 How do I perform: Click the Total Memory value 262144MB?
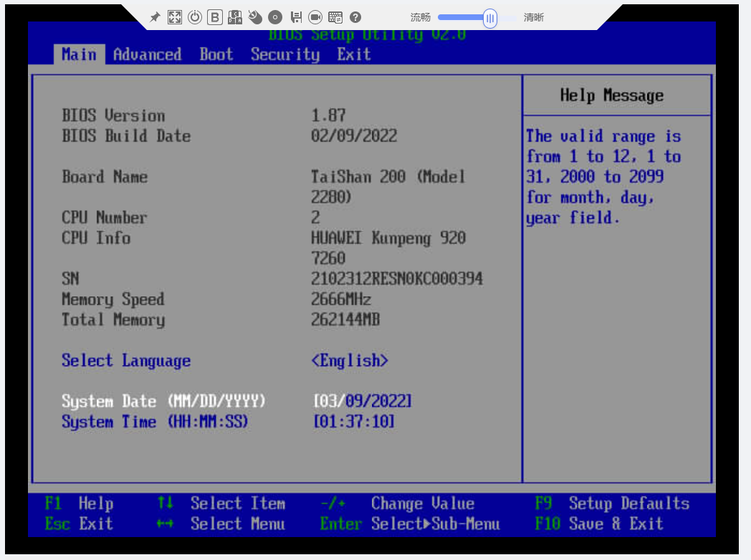click(x=345, y=319)
